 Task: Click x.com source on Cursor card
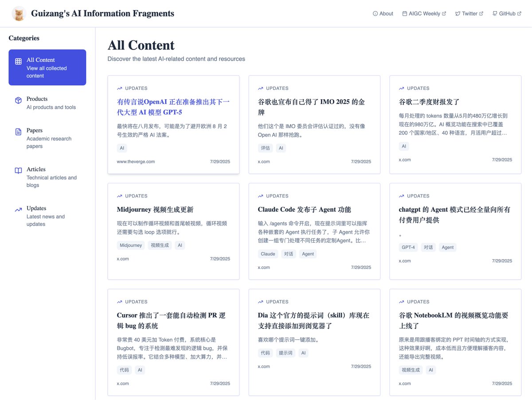point(123,384)
